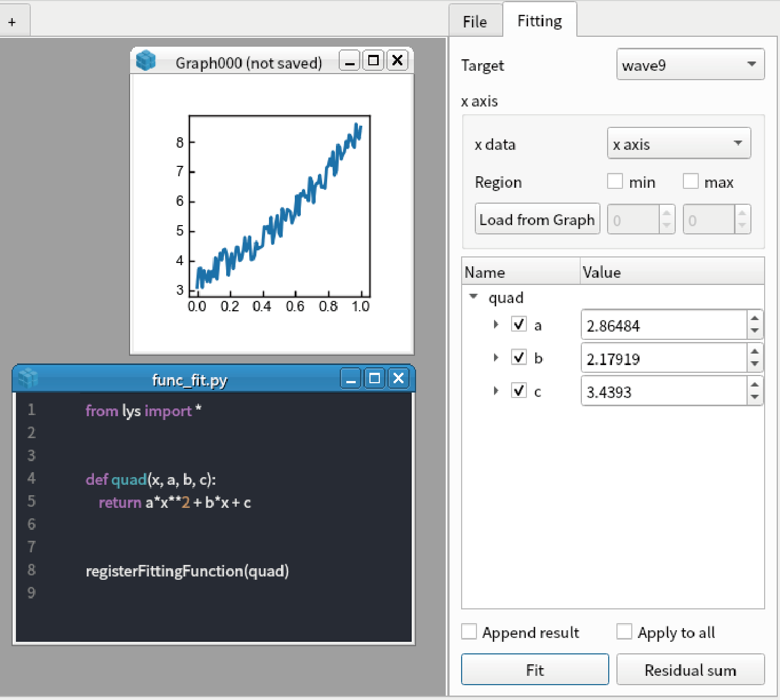The width and height of the screenshot is (780, 700).
Task: Expand parameter b details
Action: pyautogui.click(x=496, y=357)
